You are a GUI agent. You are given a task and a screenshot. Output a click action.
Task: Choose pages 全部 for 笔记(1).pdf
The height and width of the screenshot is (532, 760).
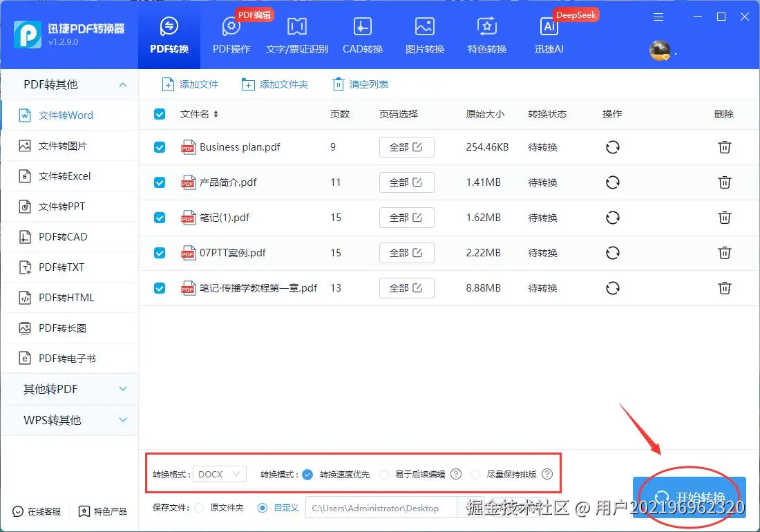pyautogui.click(x=407, y=218)
